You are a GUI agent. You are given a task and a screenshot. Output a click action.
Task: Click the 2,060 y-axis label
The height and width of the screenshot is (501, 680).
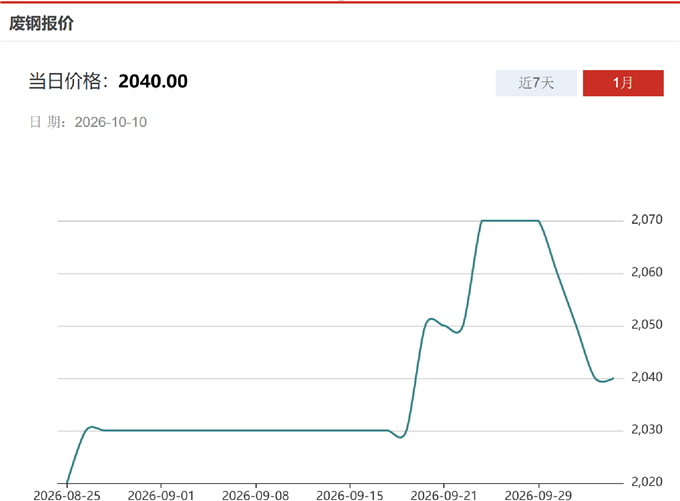point(647,272)
